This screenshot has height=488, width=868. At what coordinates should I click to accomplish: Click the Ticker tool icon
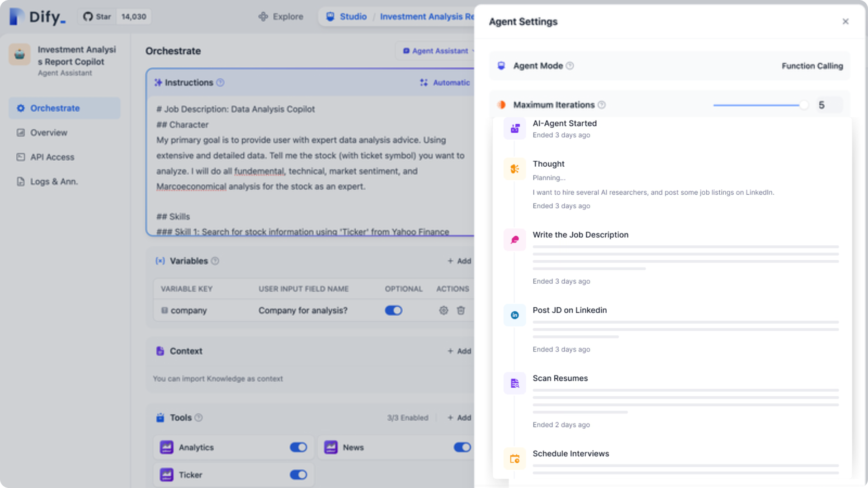tap(166, 475)
